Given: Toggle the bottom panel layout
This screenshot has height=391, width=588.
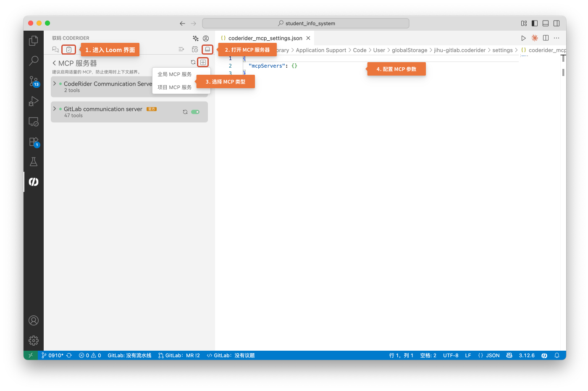Looking at the screenshot, I should tap(546, 24).
